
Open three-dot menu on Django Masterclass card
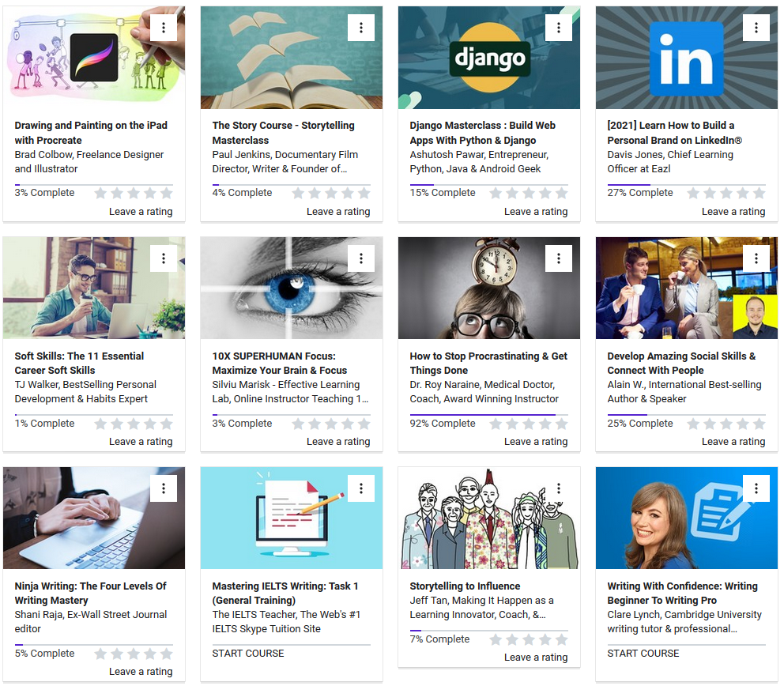559,28
